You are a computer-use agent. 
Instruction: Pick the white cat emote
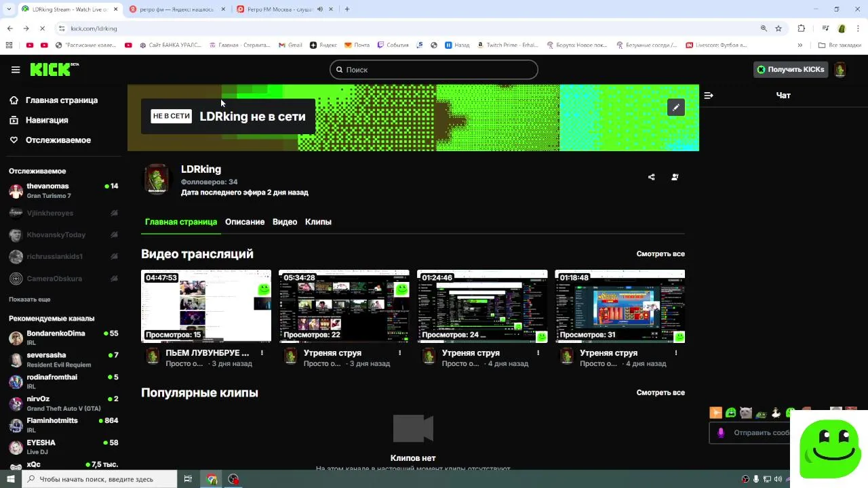click(746, 413)
